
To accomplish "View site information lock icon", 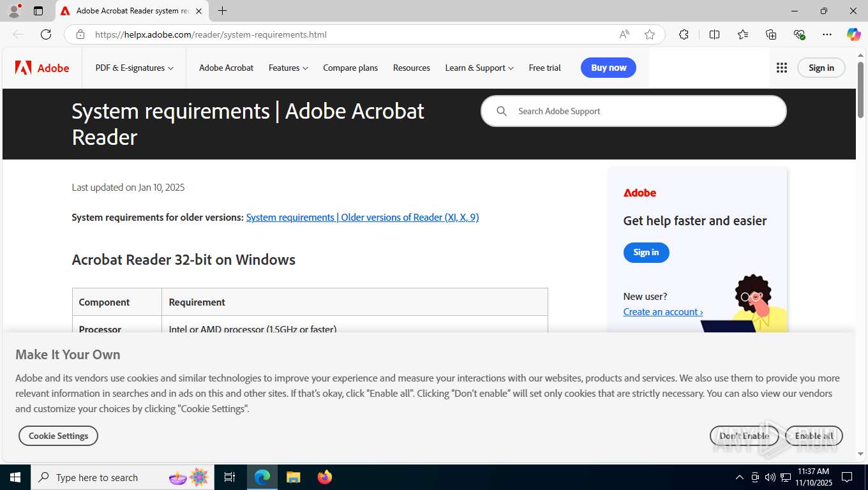I will click(80, 34).
